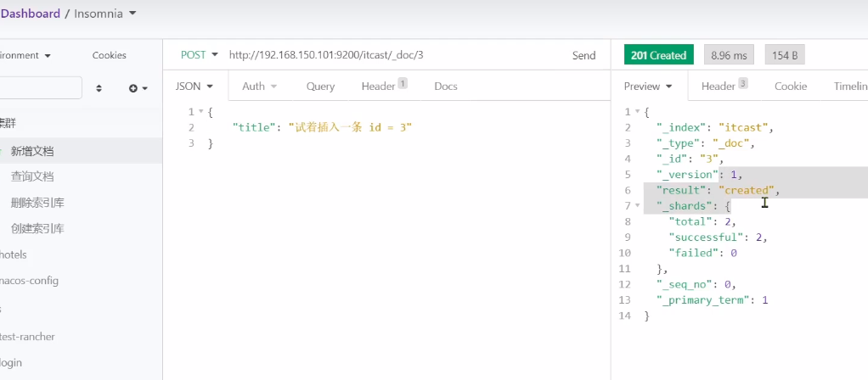The image size is (868, 380).
Task: Click the Send button
Action: tap(583, 55)
